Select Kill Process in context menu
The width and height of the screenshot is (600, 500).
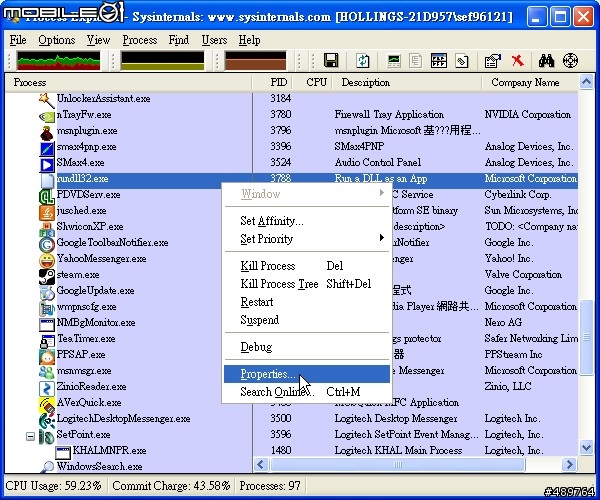tap(306, 266)
